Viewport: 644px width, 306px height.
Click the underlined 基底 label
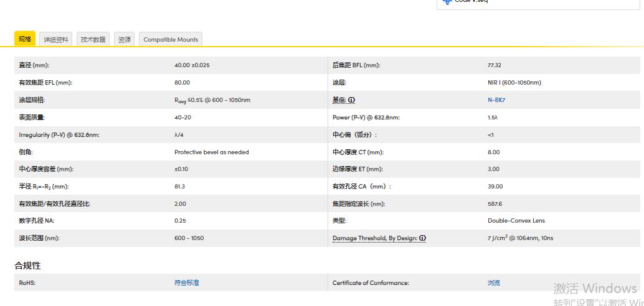click(x=339, y=100)
